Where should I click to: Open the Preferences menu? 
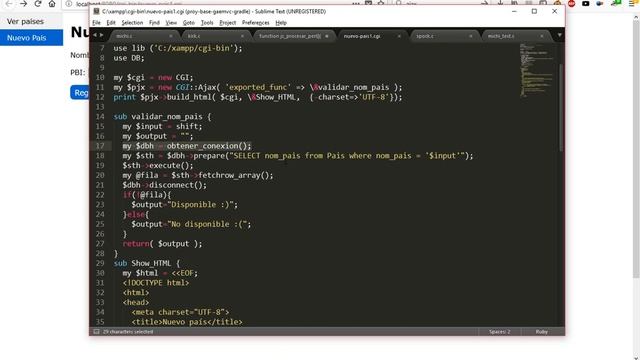coord(256,23)
